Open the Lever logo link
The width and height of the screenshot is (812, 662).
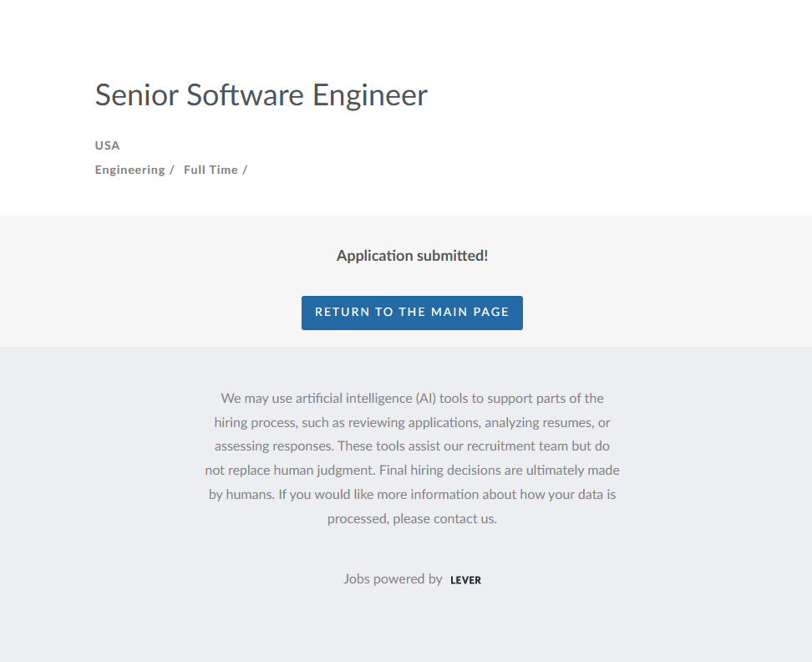pos(465,580)
